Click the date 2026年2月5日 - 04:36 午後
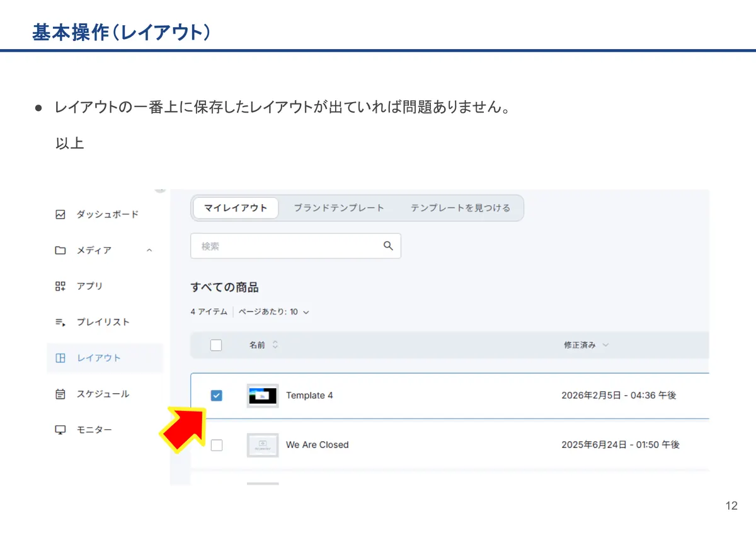The height and width of the screenshot is (535, 756). (619, 396)
